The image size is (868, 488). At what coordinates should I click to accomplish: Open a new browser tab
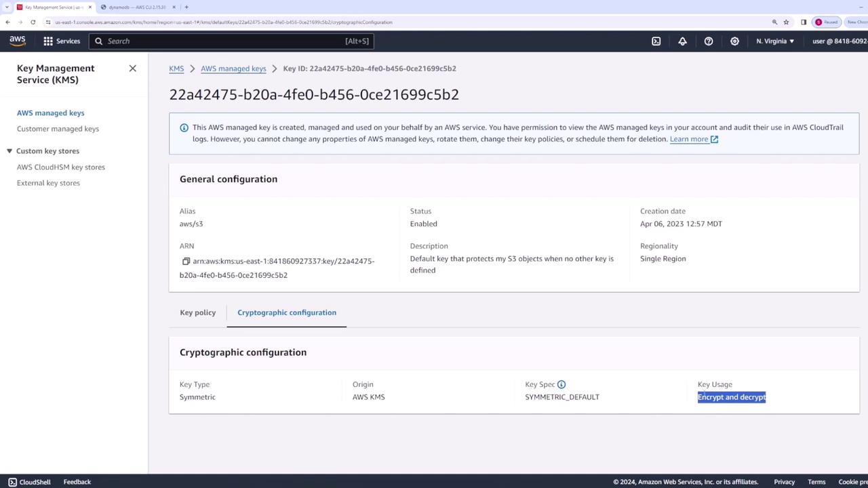tap(186, 7)
